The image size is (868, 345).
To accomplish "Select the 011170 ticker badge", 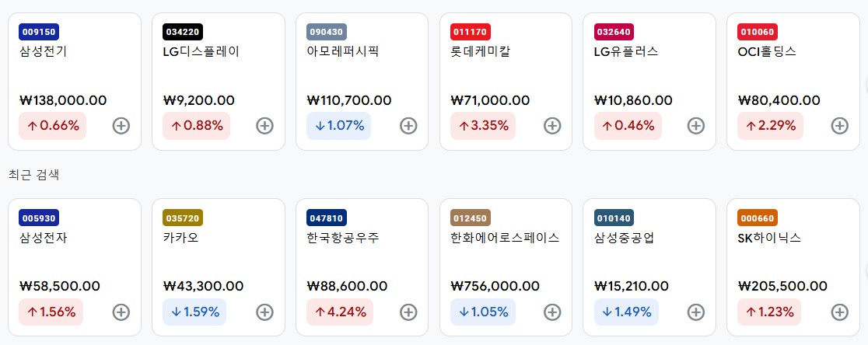I will coord(471,32).
